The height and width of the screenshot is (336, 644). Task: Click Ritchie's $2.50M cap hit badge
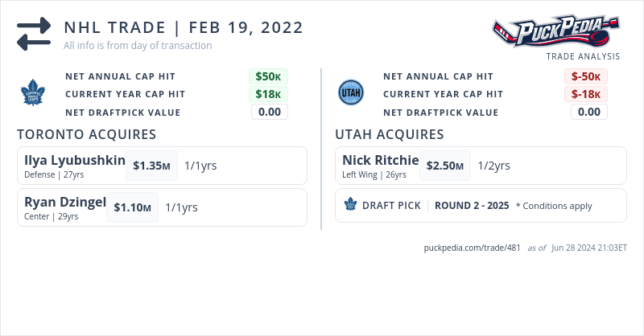click(x=444, y=166)
